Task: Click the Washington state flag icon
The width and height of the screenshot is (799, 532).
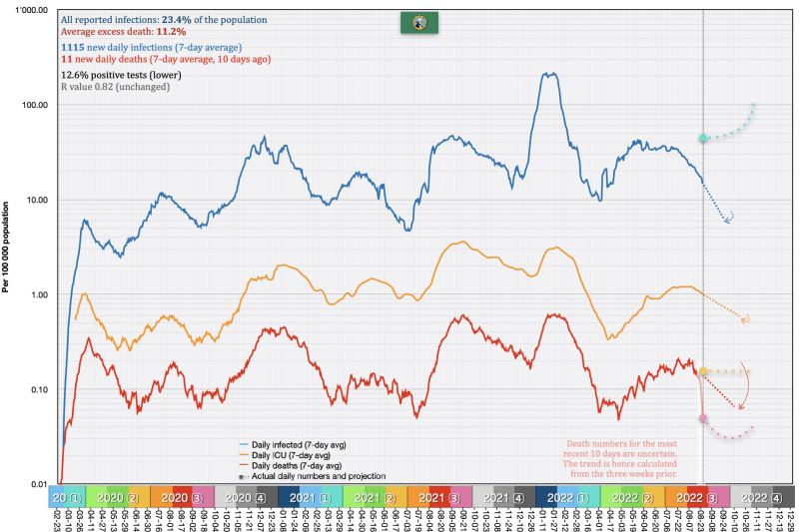Action: [x=413, y=22]
